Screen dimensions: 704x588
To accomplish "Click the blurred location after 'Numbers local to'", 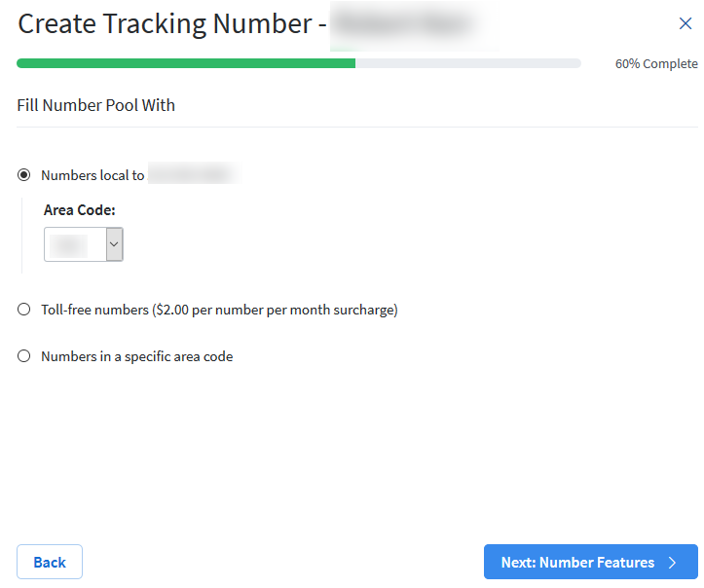I will pyautogui.click(x=193, y=175).
